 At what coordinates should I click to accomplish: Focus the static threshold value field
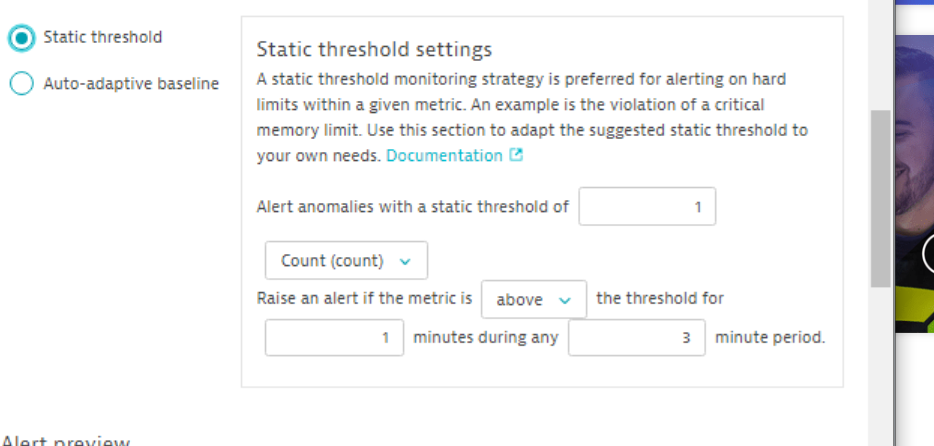(646, 207)
